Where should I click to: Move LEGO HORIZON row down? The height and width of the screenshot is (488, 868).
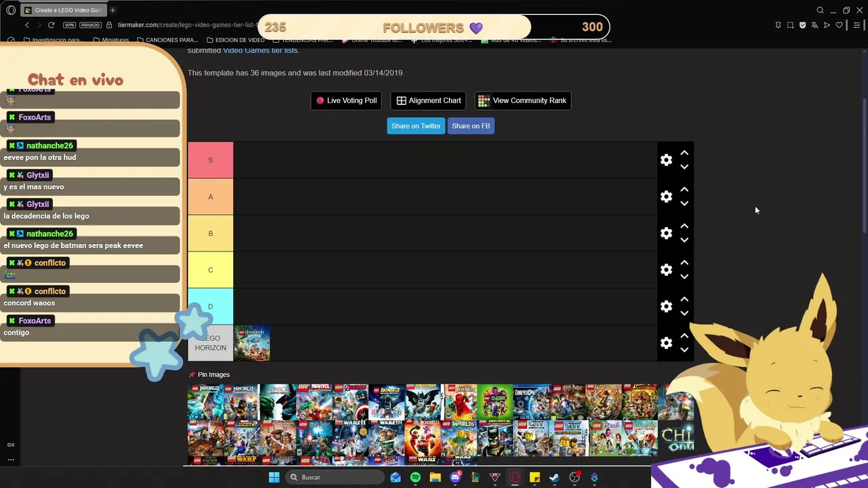click(684, 350)
